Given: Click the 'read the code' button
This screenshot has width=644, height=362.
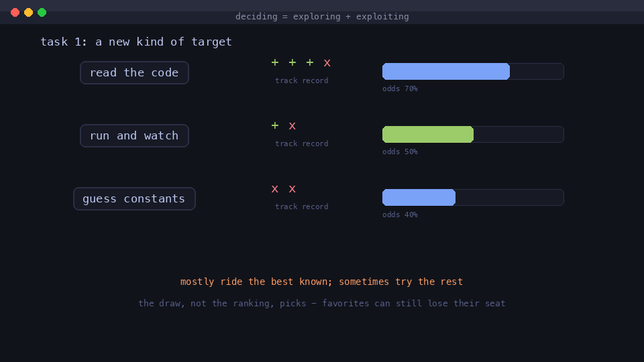Looking at the screenshot, I should coord(134,72).
